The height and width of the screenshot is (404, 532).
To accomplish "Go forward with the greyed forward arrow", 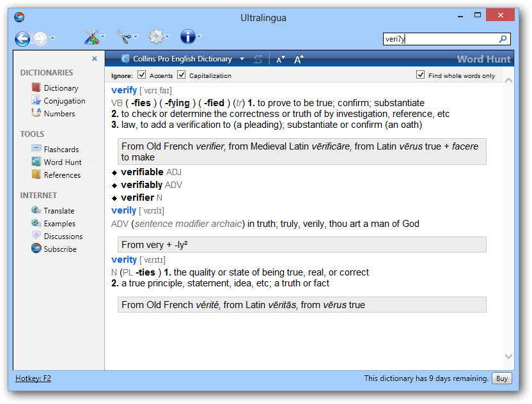I will [40, 38].
